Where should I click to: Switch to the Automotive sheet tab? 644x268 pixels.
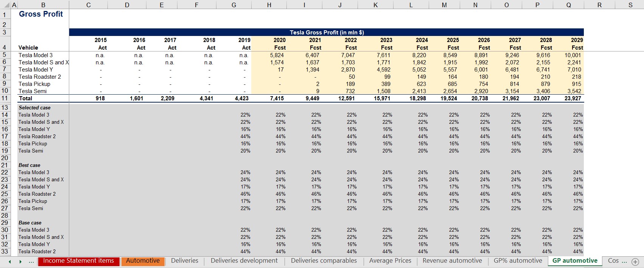point(143,261)
